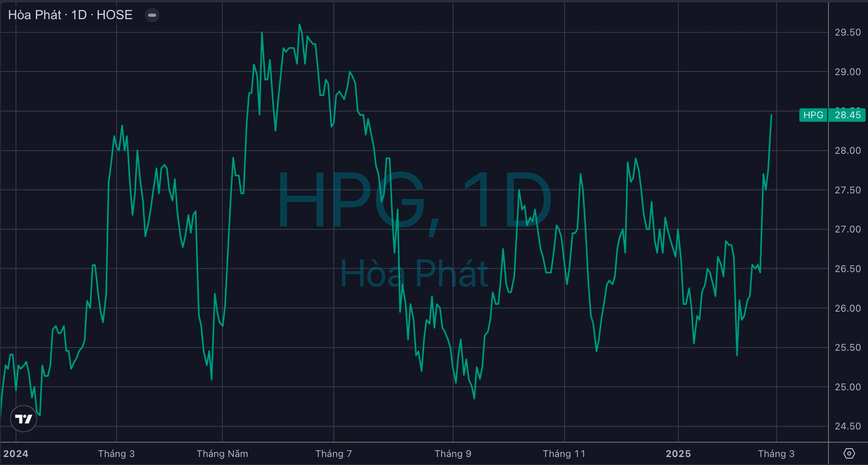Select the Tháng Năm time axis label
868x465 pixels.
(x=222, y=454)
